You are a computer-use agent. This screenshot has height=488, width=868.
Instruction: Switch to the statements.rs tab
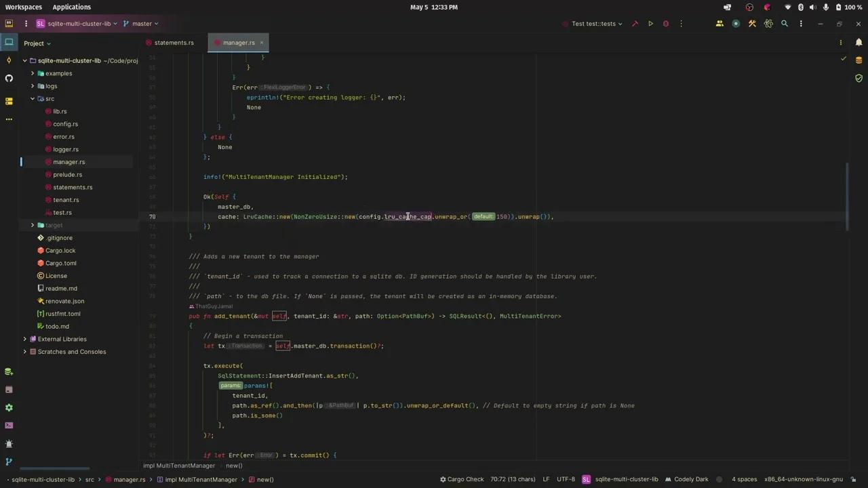(x=174, y=43)
